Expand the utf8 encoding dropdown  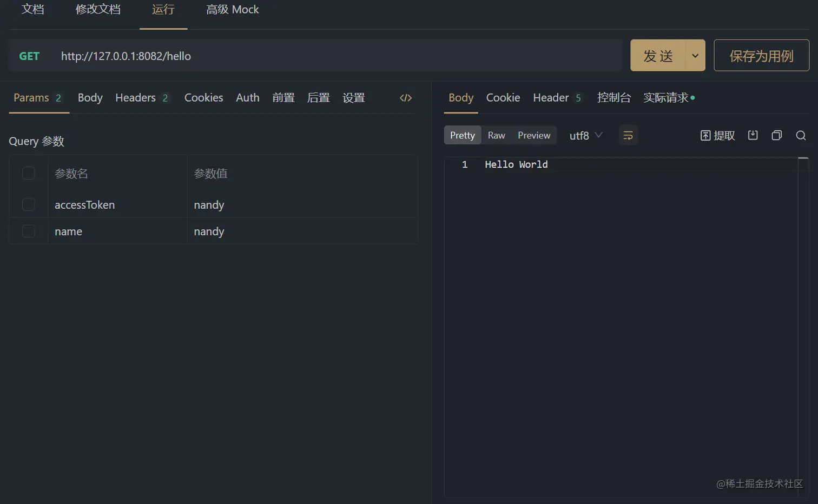pyautogui.click(x=586, y=135)
